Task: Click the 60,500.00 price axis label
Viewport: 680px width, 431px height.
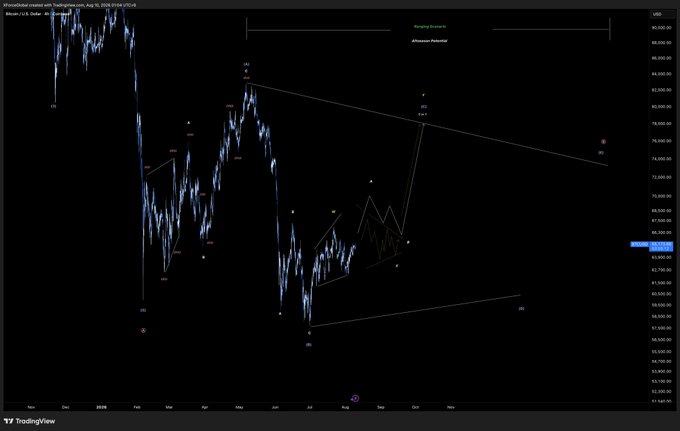Action: pos(662,294)
